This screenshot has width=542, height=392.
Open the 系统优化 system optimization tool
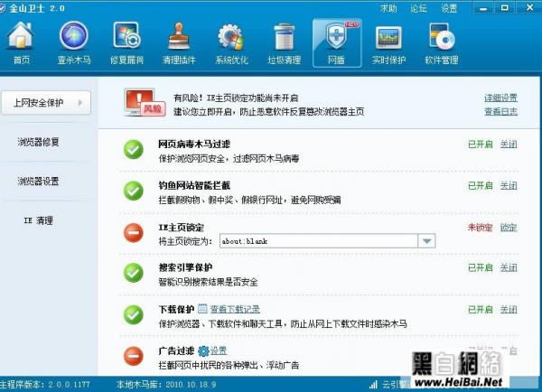[231, 42]
